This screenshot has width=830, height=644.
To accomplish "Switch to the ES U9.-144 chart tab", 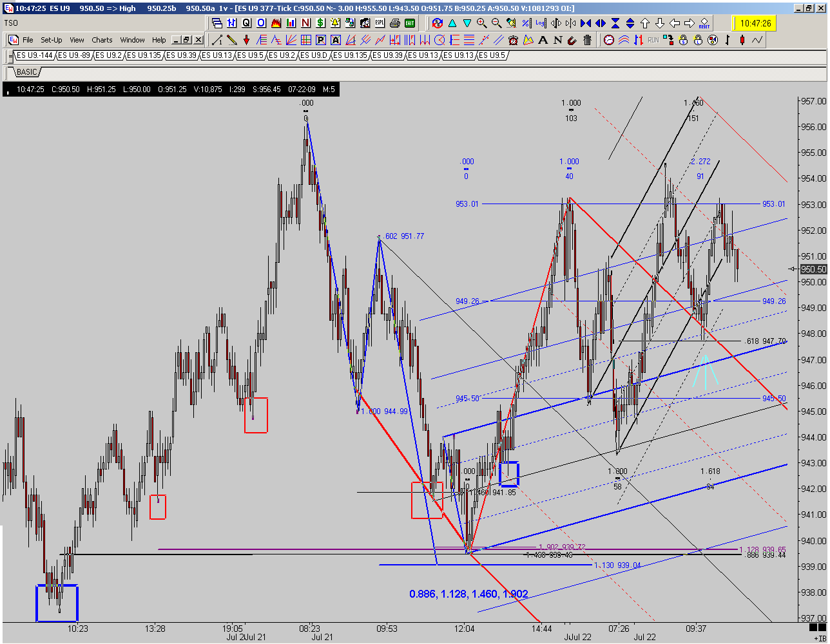I will (35, 55).
